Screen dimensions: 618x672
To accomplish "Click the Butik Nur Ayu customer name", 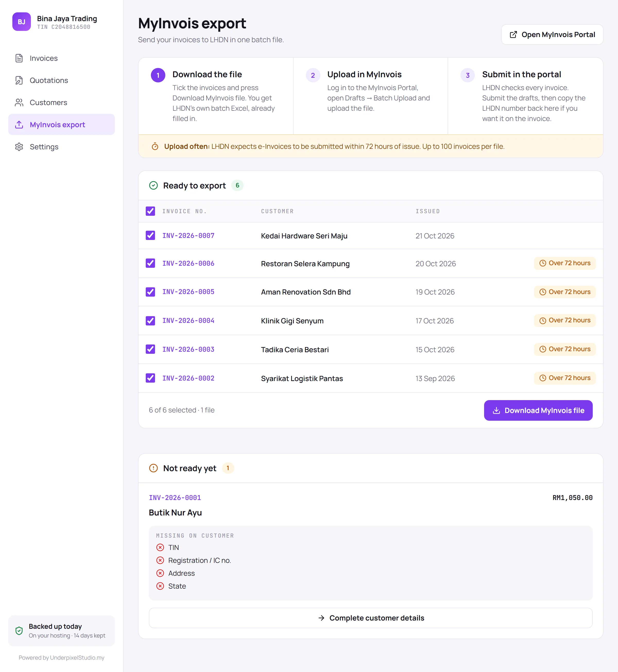I will click(x=175, y=513).
